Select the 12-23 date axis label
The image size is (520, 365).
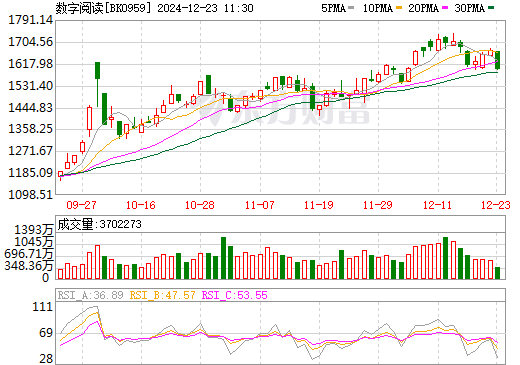(x=496, y=205)
